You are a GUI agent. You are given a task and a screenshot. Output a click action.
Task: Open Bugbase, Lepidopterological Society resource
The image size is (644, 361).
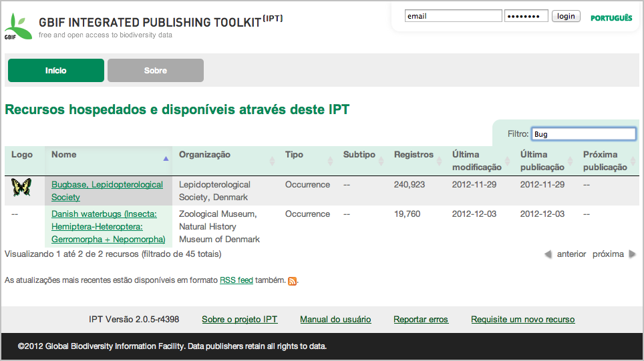[x=107, y=191]
